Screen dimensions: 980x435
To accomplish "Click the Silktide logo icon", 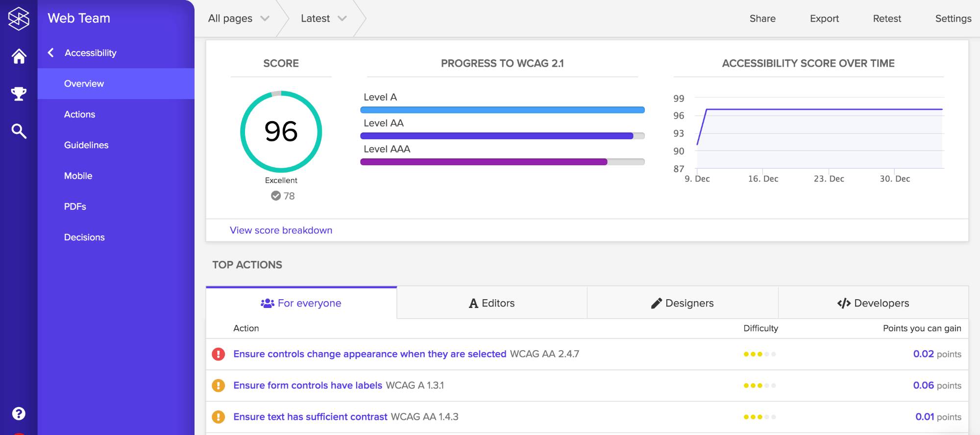I will point(19,19).
